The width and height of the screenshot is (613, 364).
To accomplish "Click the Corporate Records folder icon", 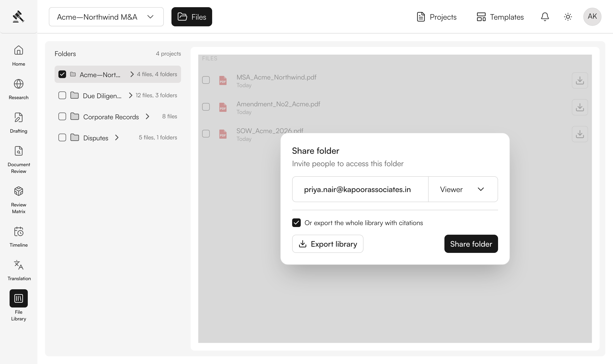I will [x=74, y=116].
